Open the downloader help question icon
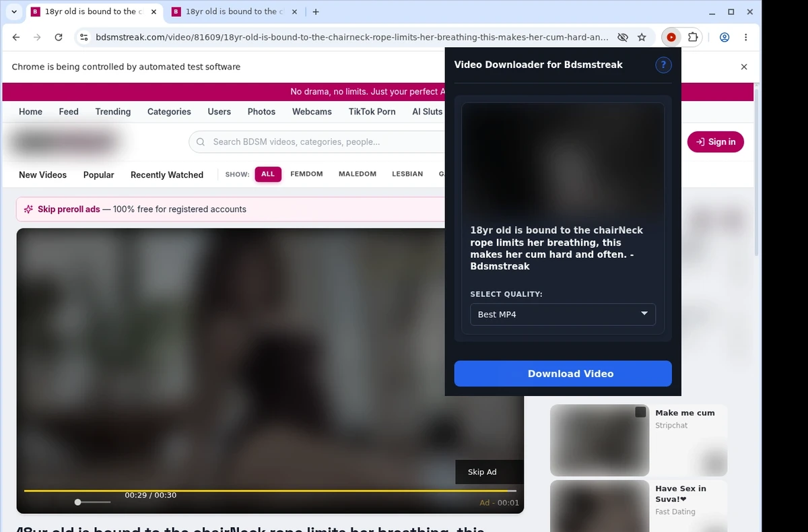Screen dimensions: 808x532 663,65
